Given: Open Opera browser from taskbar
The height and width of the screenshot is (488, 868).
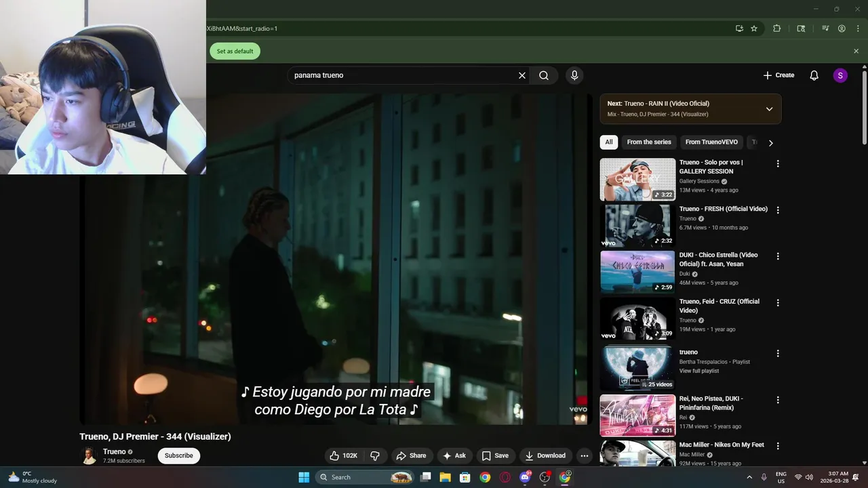Looking at the screenshot, I should tap(505, 477).
